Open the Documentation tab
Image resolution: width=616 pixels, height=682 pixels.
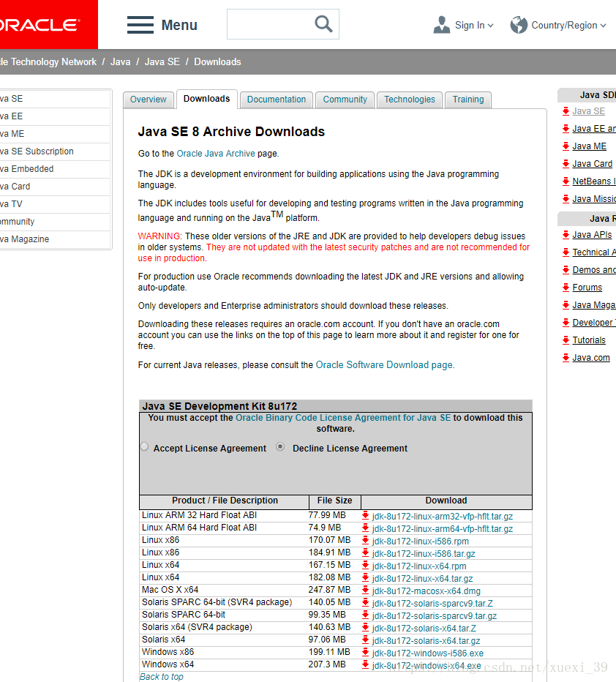[277, 100]
